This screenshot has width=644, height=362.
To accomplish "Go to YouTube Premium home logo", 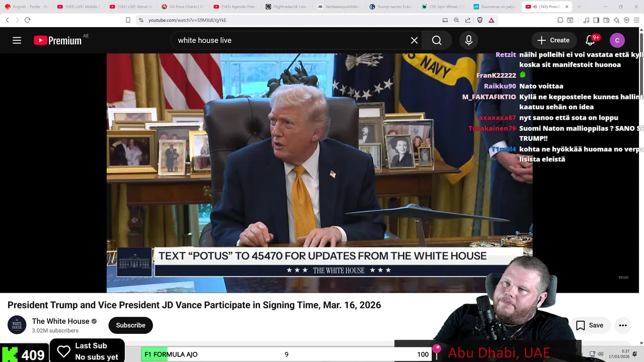I will coord(58,40).
